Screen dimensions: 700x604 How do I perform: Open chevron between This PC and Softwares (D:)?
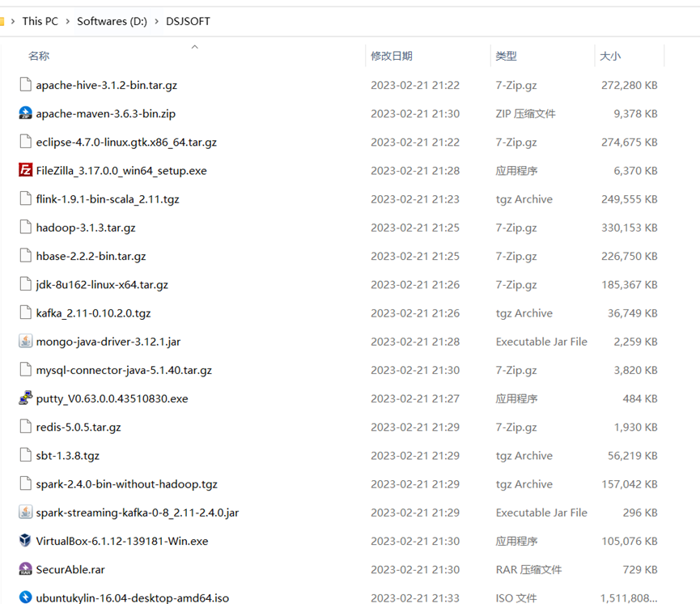(x=67, y=21)
